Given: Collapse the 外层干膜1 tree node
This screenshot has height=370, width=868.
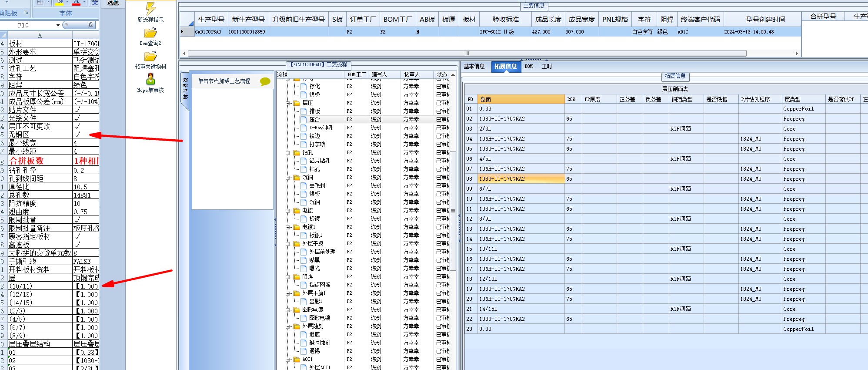Looking at the screenshot, I should 288,293.
